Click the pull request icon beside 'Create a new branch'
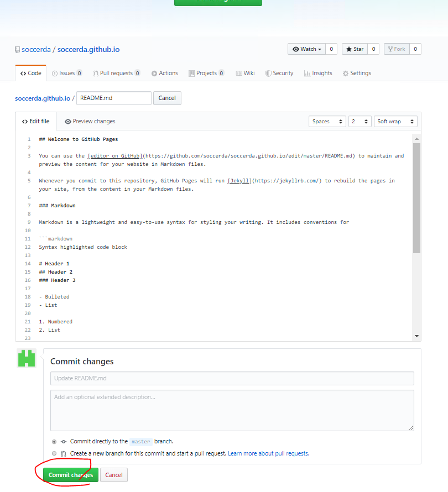Image resolution: width=448 pixels, height=492 pixels. 64,454
